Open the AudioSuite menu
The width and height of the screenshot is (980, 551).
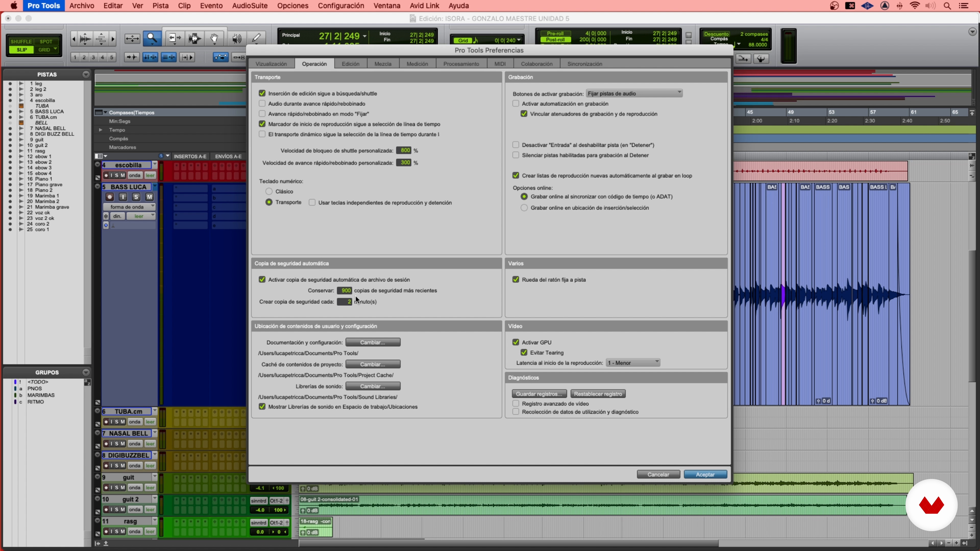tap(250, 6)
